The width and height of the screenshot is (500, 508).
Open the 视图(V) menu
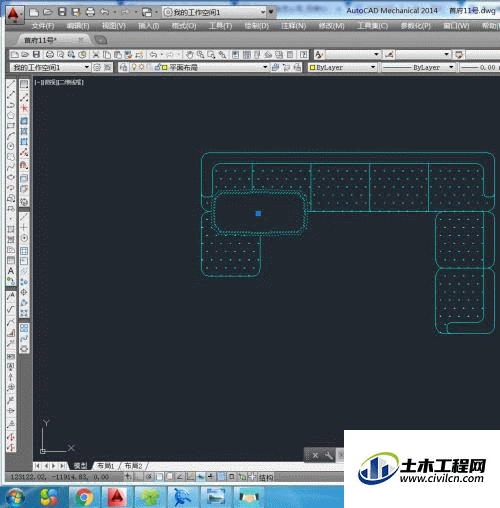click(114, 26)
